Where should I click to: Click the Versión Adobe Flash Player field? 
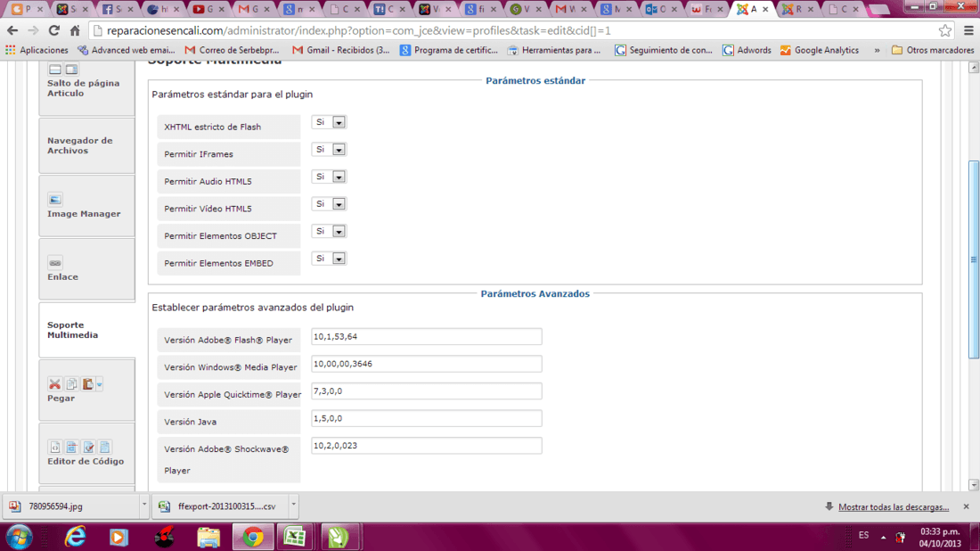[x=426, y=336]
